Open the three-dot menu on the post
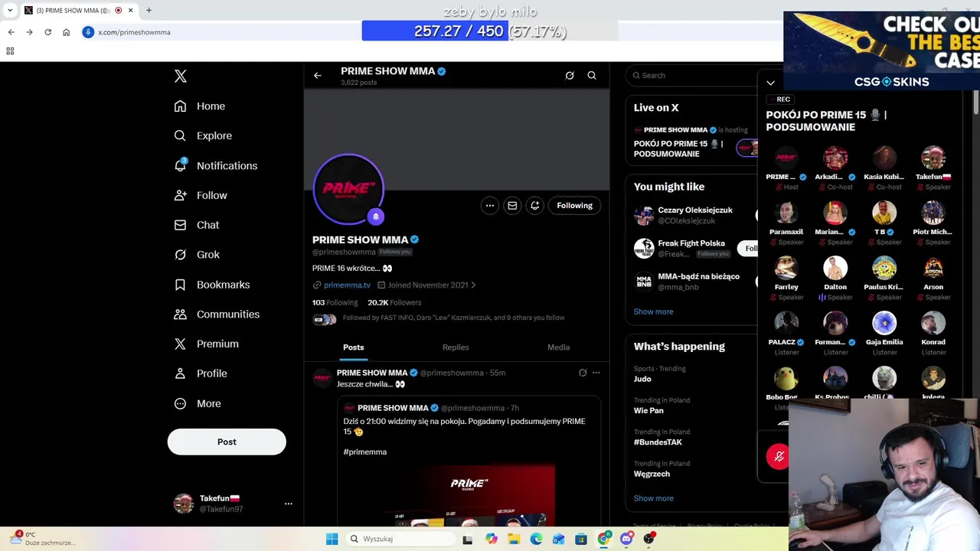This screenshot has width=980, height=551. 596,373
